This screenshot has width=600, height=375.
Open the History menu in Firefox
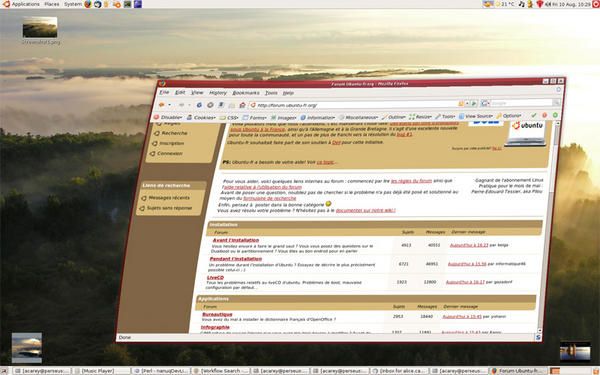tap(218, 93)
